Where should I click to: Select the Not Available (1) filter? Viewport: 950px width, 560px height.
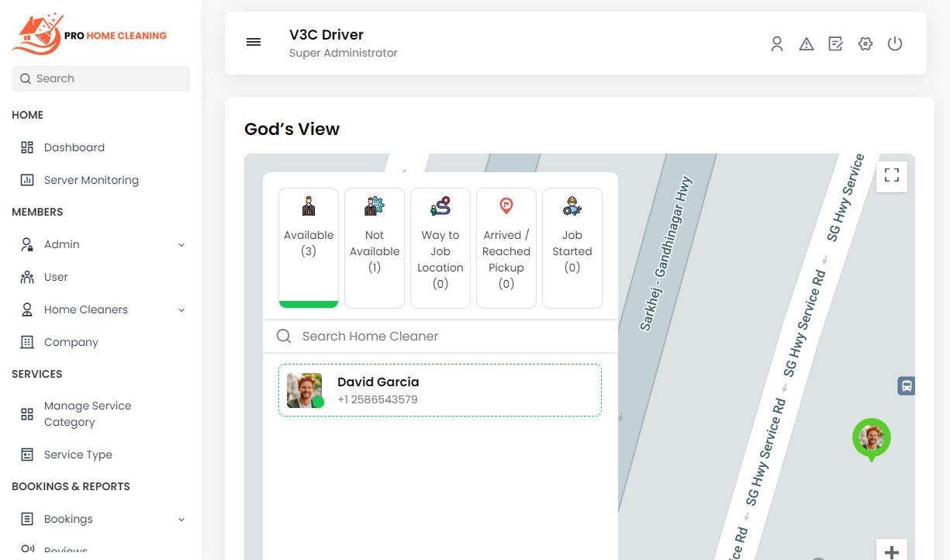375,247
